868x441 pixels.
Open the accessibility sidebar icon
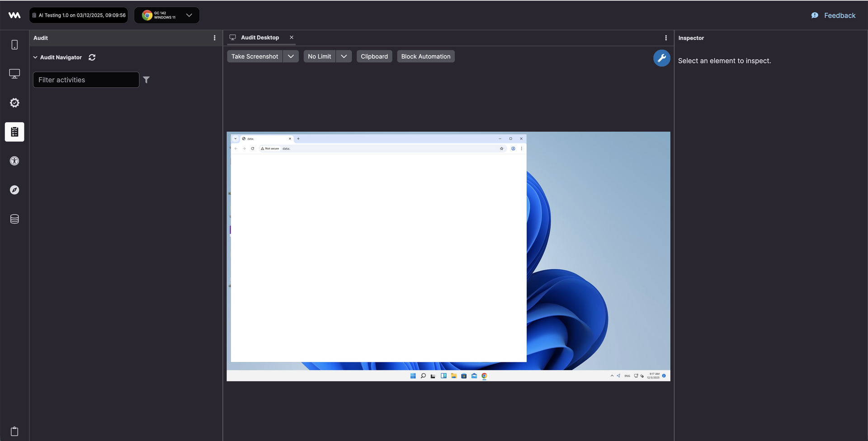pos(14,161)
